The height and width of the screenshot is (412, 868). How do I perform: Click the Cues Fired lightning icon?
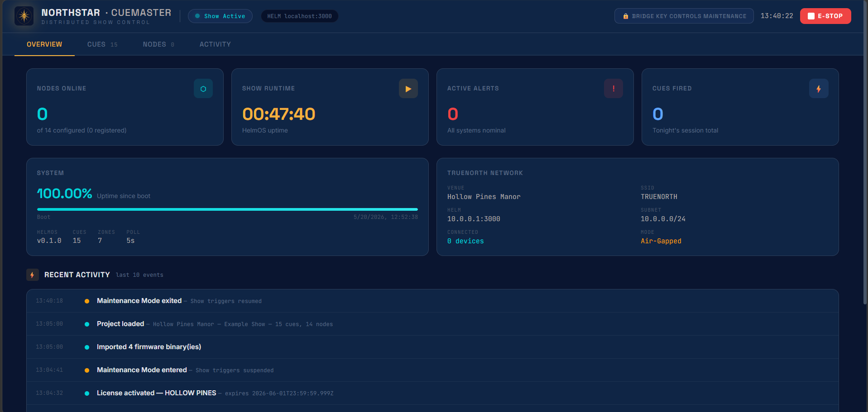[819, 89]
